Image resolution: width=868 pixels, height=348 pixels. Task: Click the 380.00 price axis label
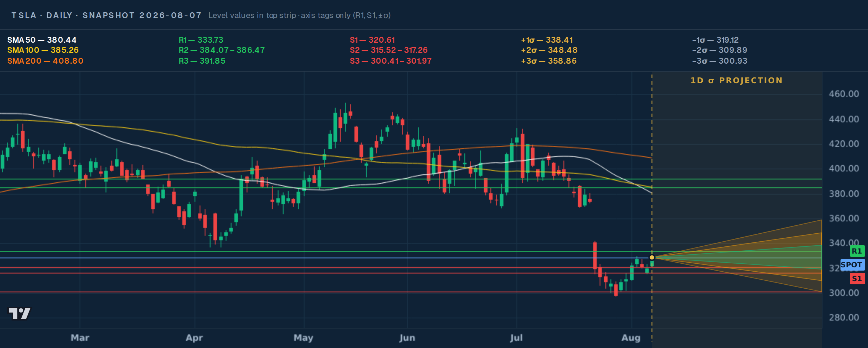coord(844,194)
